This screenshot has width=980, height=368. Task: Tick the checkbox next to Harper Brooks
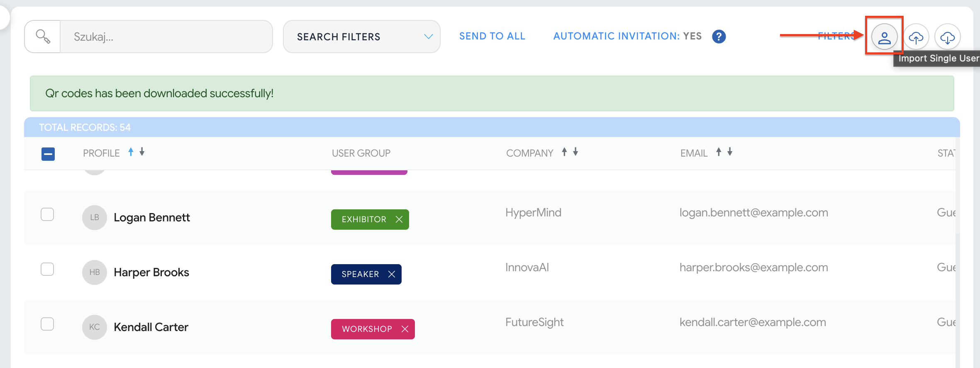click(x=47, y=269)
